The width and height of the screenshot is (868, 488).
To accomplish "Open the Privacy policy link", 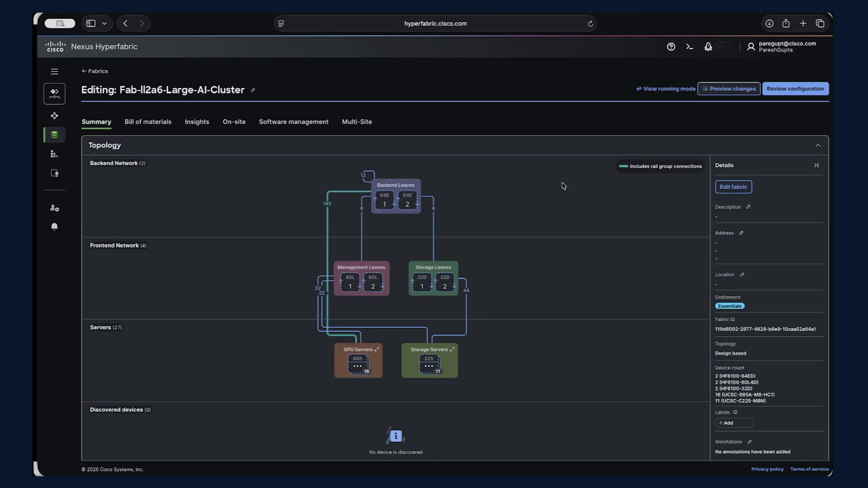I will (767, 469).
